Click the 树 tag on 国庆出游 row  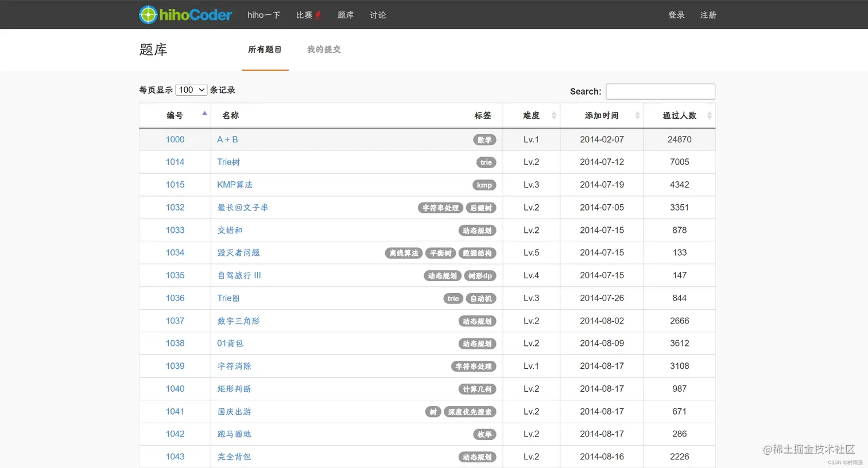point(433,412)
